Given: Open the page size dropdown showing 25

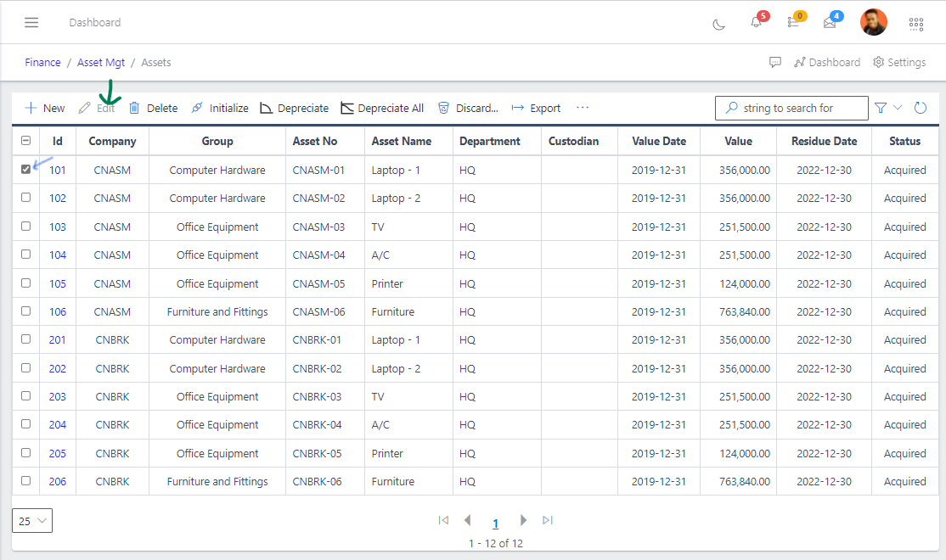Looking at the screenshot, I should [31, 520].
